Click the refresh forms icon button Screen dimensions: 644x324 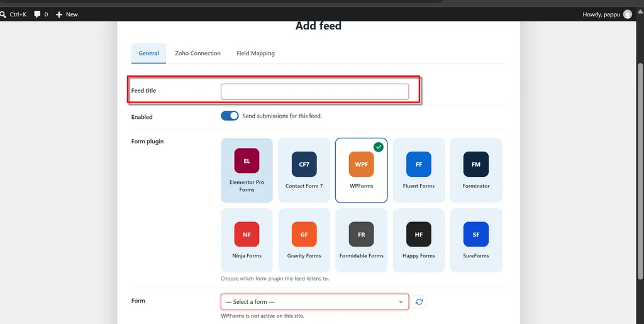click(x=419, y=302)
